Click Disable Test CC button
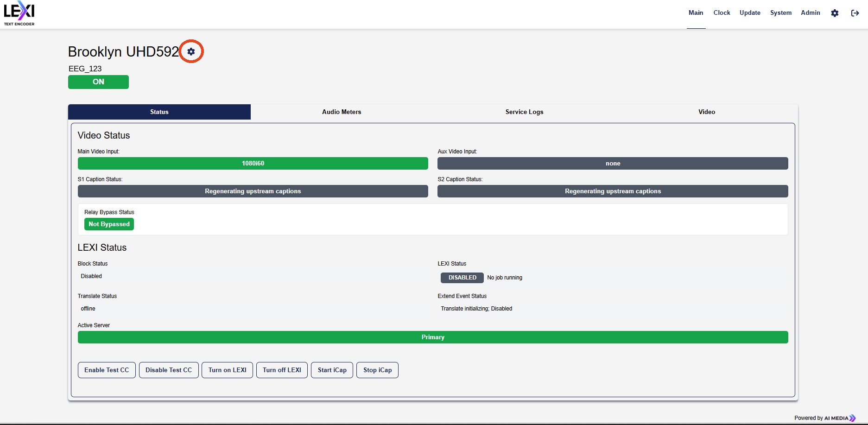Viewport: 868px width, 425px height. point(169,370)
